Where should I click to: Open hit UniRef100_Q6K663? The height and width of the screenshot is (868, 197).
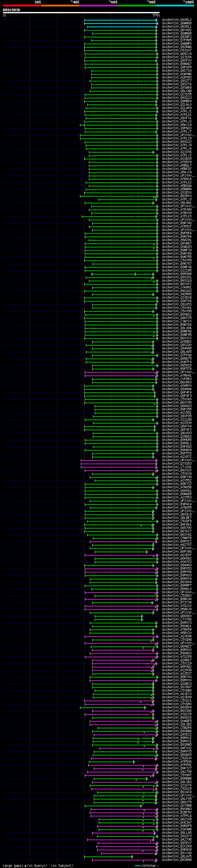coord(176,406)
